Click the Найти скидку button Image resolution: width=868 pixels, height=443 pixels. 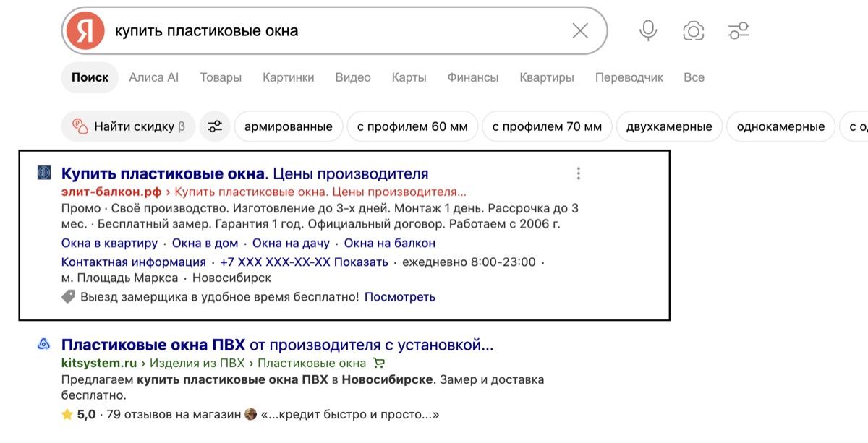pyautogui.click(x=128, y=126)
